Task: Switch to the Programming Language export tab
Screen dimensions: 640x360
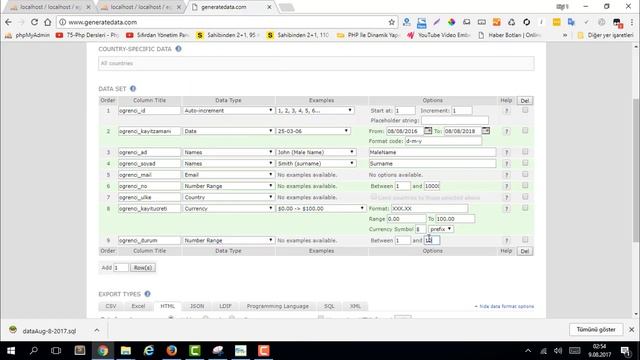Action: click(x=278, y=306)
